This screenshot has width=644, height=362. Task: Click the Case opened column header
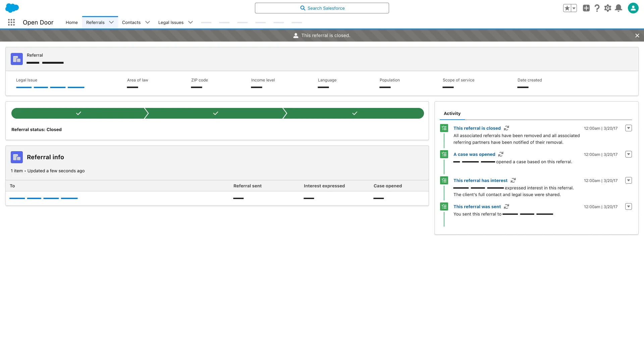[x=388, y=186]
